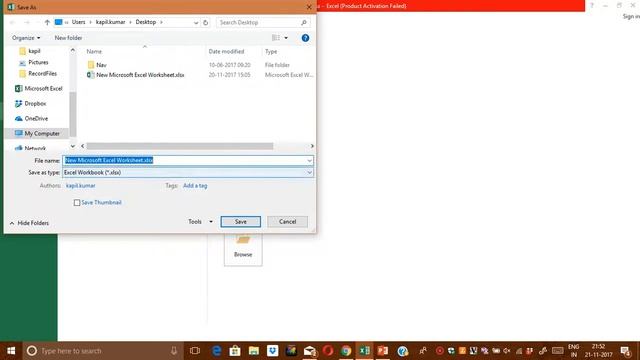Go up one folder level
Viewport: 640px width, 360px height.
click(x=47, y=22)
